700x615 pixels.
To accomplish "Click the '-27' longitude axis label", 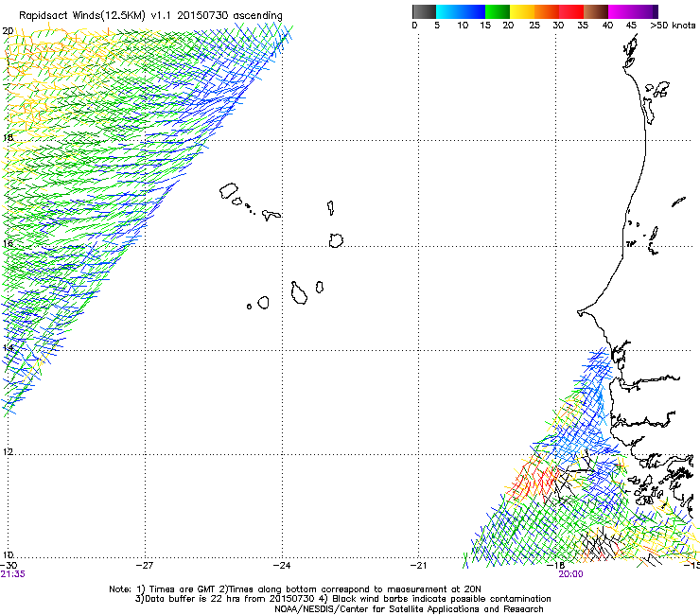I will coord(145,566).
